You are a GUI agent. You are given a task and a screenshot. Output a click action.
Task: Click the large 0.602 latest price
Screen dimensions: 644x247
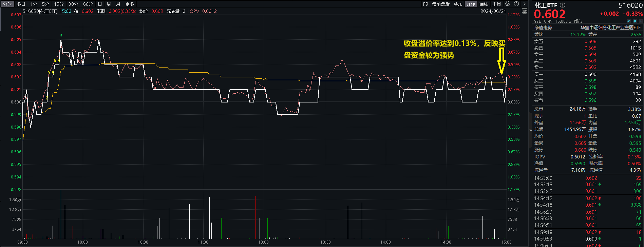(x=550, y=14)
